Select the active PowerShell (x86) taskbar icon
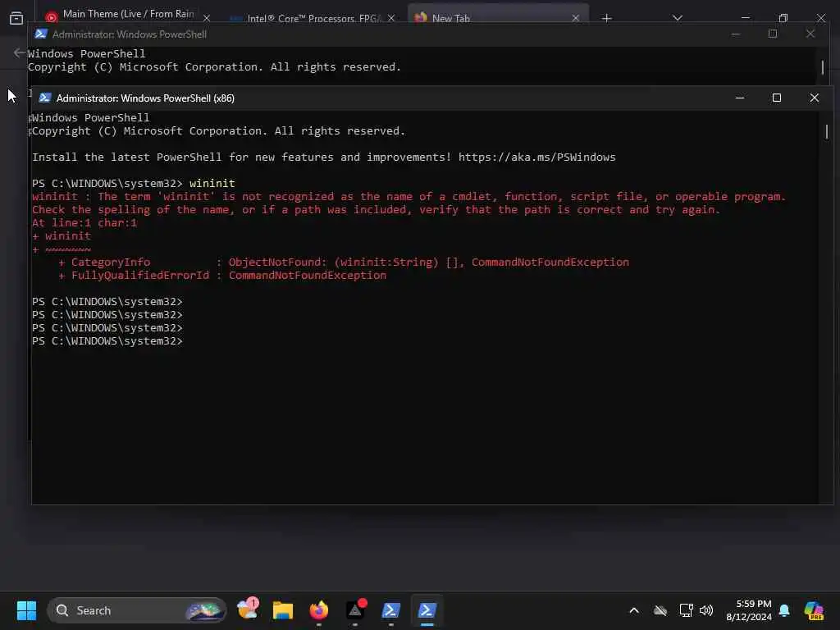The height and width of the screenshot is (630, 840). pos(427,610)
